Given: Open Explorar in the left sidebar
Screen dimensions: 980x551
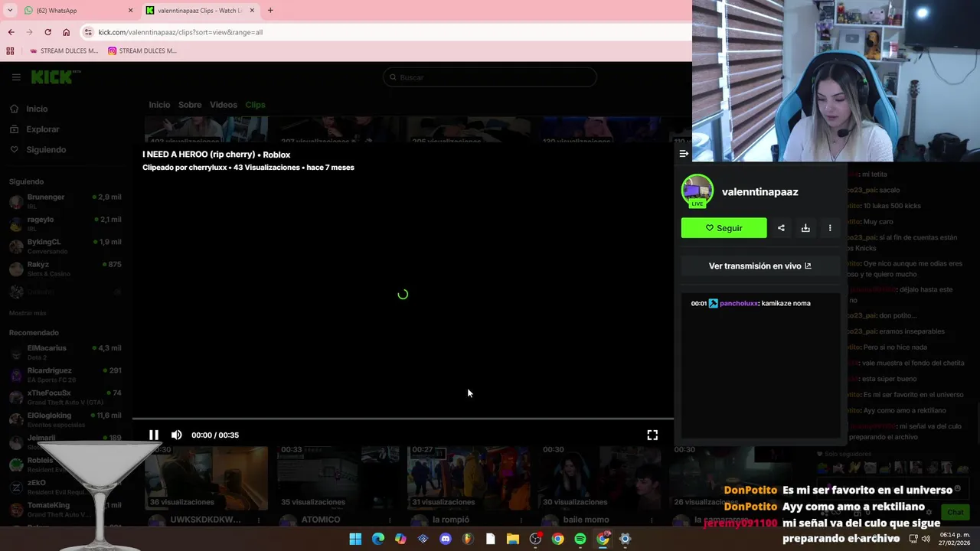Looking at the screenshot, I should pos(42,129).
